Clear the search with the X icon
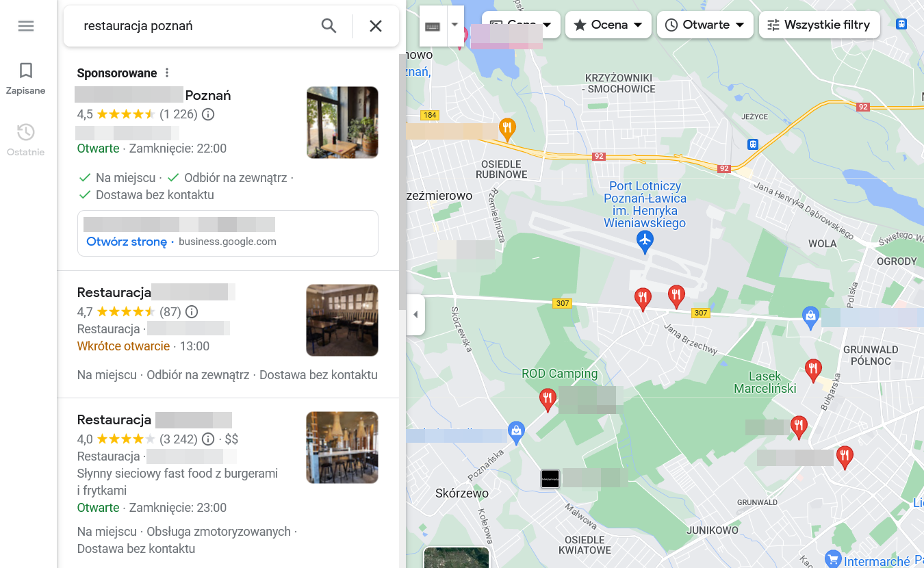The image size is (924, 568). point(376,26)
